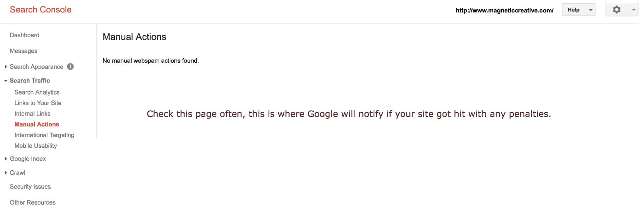This screenshot has height=218, width=644.
Task: Open the Help dropdown button
Action: [578, 10]
